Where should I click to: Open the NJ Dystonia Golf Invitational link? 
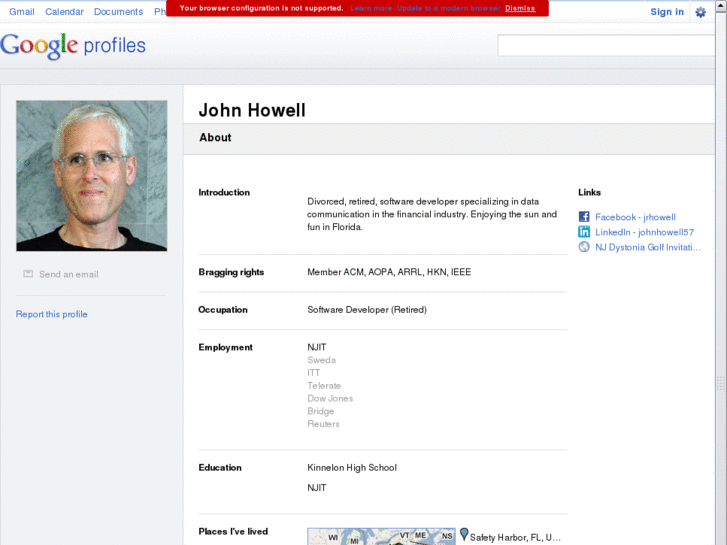(648, 247)
